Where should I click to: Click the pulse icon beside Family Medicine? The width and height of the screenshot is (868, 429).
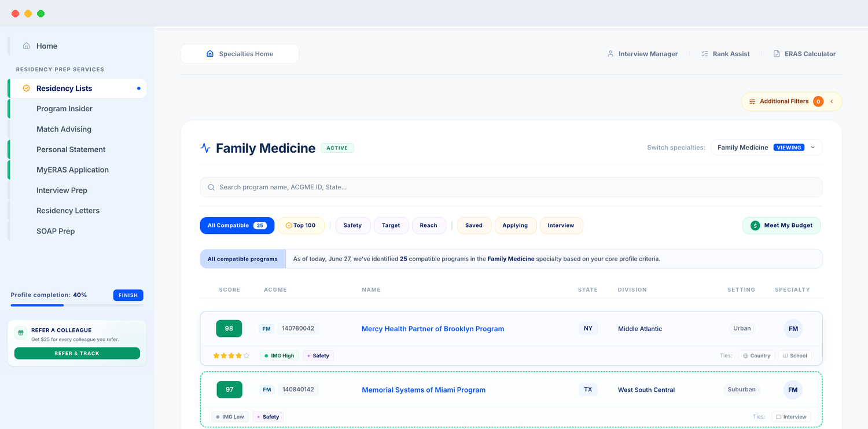205,148
